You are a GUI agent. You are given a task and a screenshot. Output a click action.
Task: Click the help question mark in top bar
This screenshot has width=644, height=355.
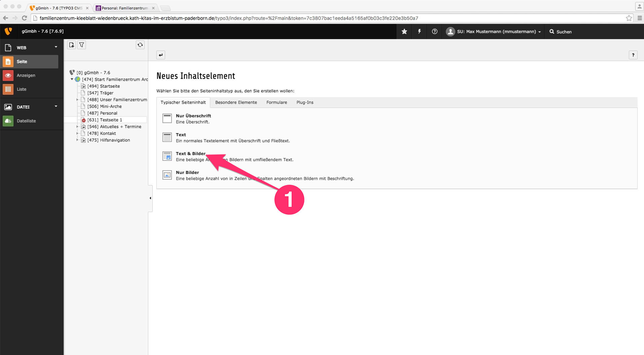point(434,32)
